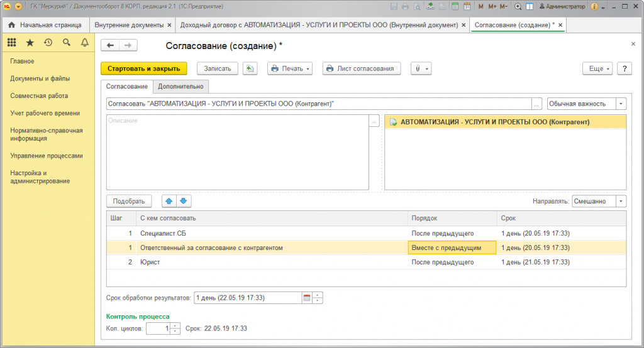Screen dimensions: 644x348
Task: Click the 'Подобрать' button
Action: click(129, 201)
